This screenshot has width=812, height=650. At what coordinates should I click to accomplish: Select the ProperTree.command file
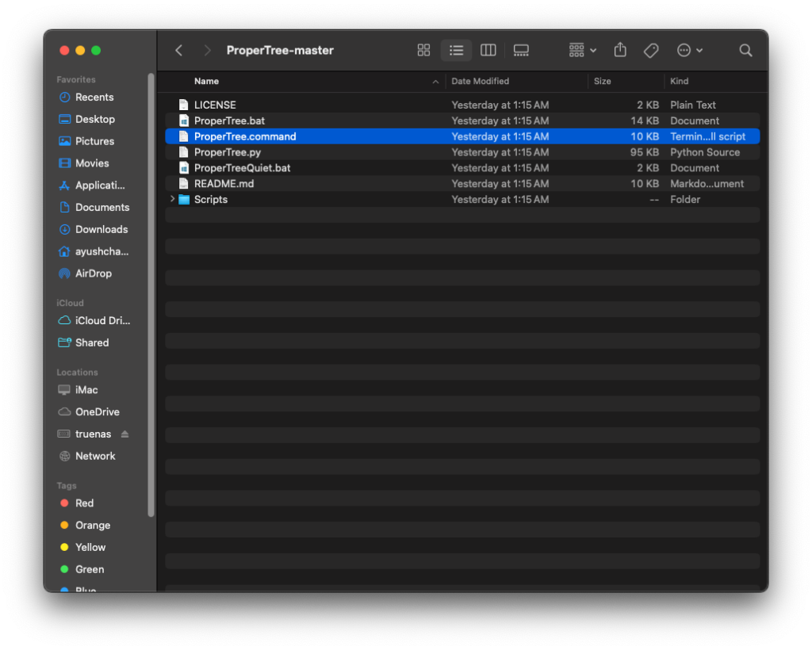click(462, 136)
